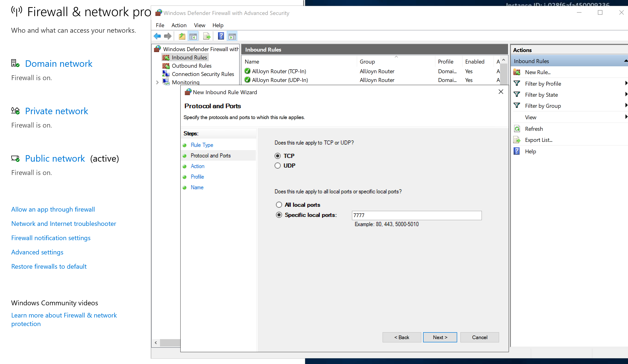Open the View submenu arrow in Actions
This screenshot has height=364, width=628.
point(626,117)
